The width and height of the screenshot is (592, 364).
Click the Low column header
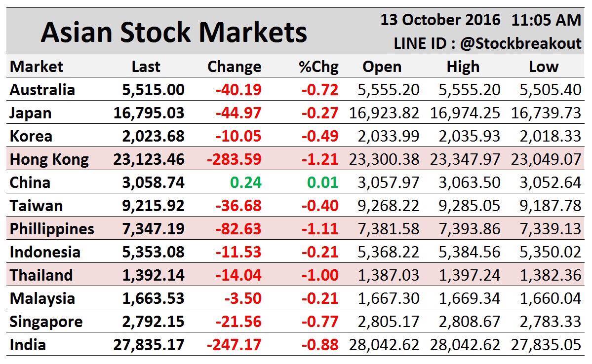click(x=544, y=67)
